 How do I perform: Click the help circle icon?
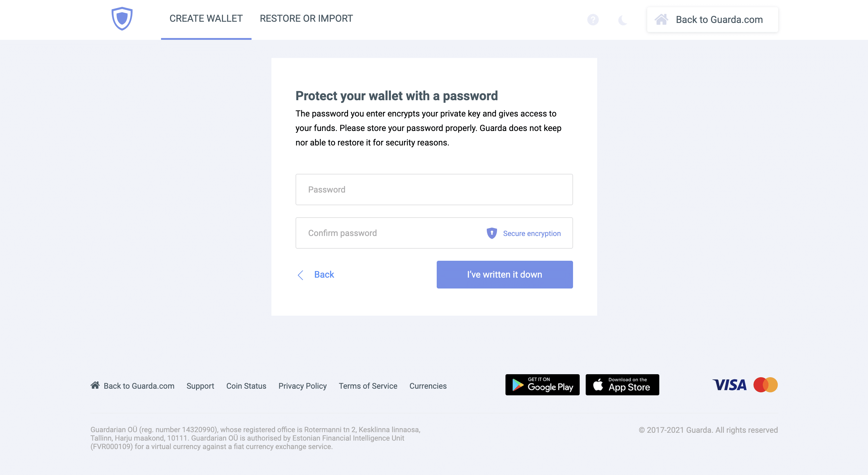tap(593, 19)
